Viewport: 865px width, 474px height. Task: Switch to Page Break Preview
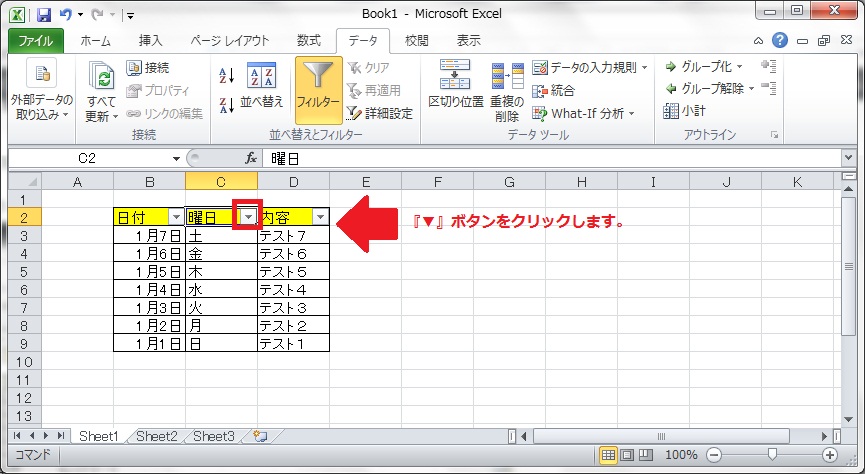[x=645, y=455]
